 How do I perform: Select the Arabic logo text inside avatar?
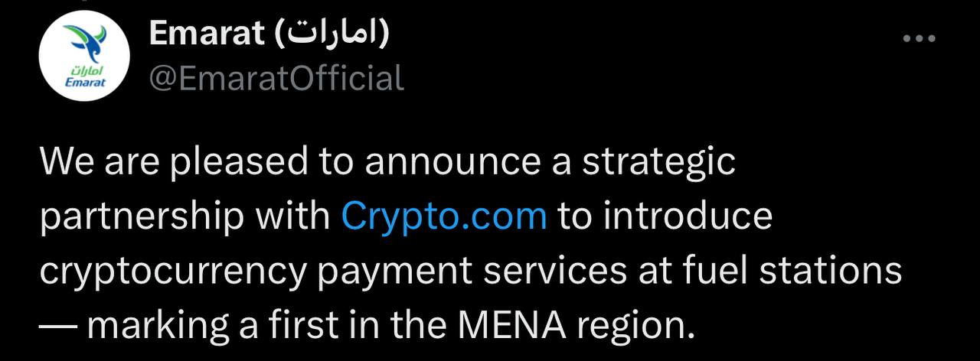point(86,70)
